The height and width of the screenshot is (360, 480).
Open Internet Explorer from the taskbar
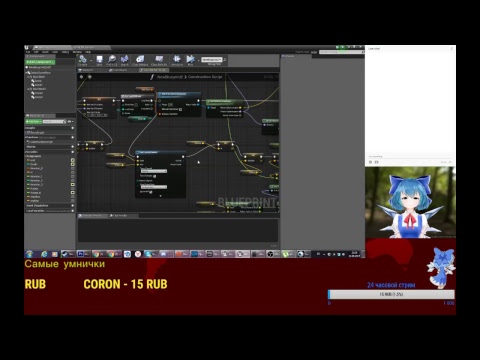click(x=44, y=254)
